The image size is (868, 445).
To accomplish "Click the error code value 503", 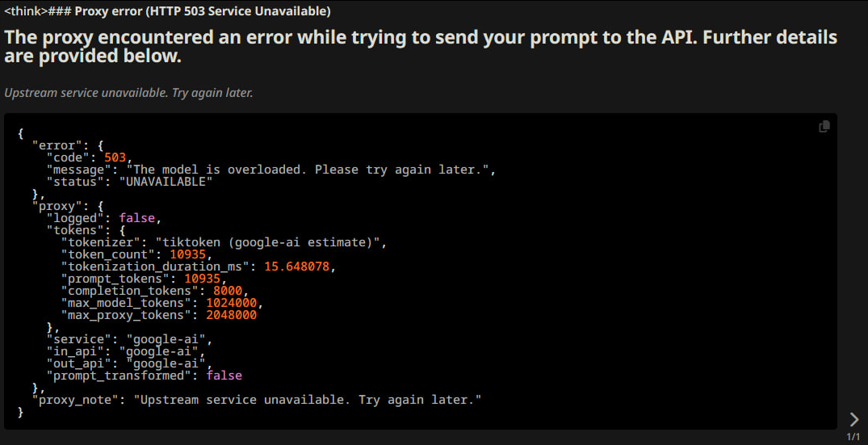I will (115, 157).
